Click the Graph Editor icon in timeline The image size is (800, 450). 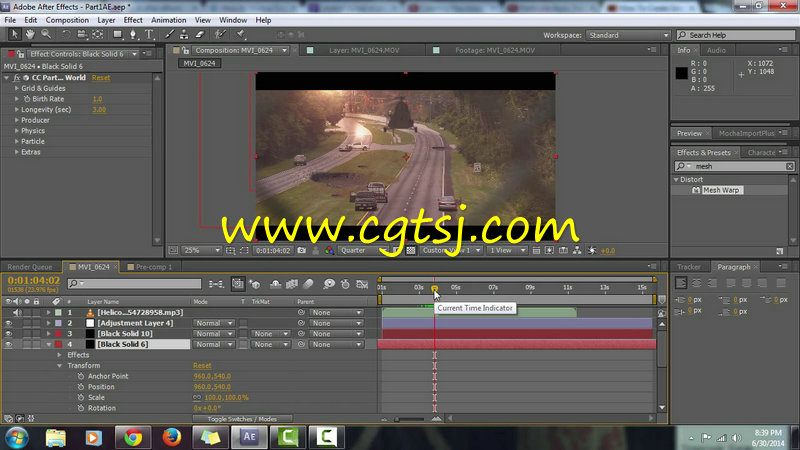(x=362, y=284)
